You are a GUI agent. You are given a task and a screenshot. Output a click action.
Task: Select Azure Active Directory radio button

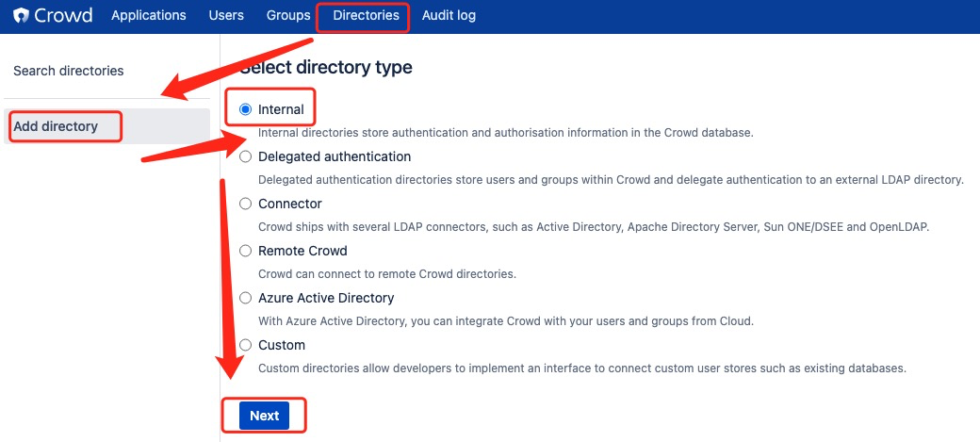[x=246, y=298]
